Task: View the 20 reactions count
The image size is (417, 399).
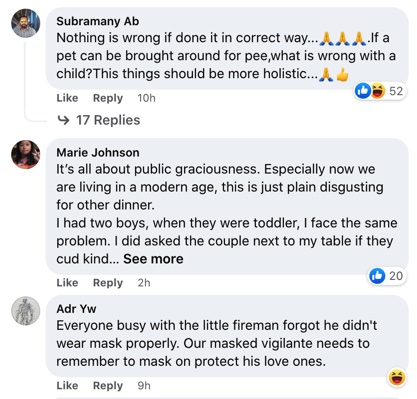Action: (396, 276)
